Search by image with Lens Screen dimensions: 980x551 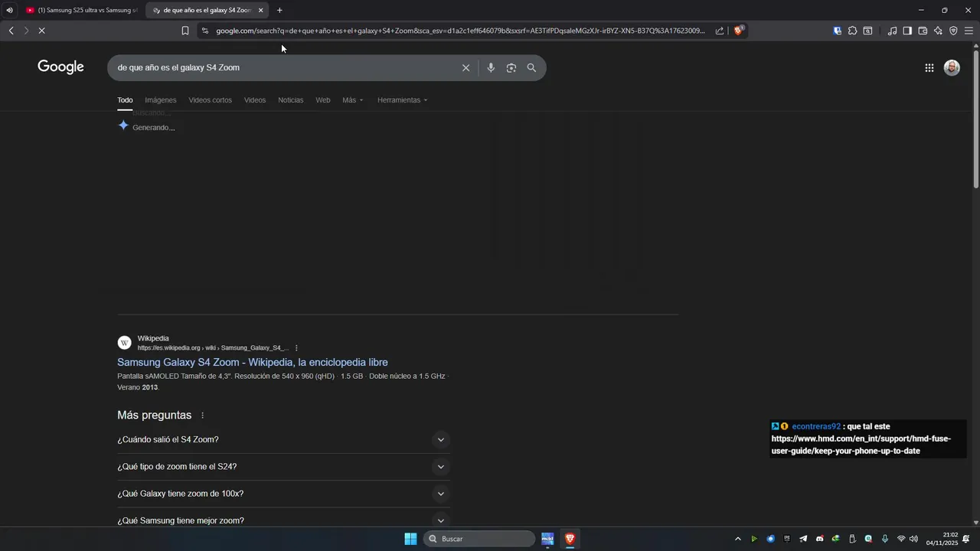pyautogui.click(x=511, y=68)
